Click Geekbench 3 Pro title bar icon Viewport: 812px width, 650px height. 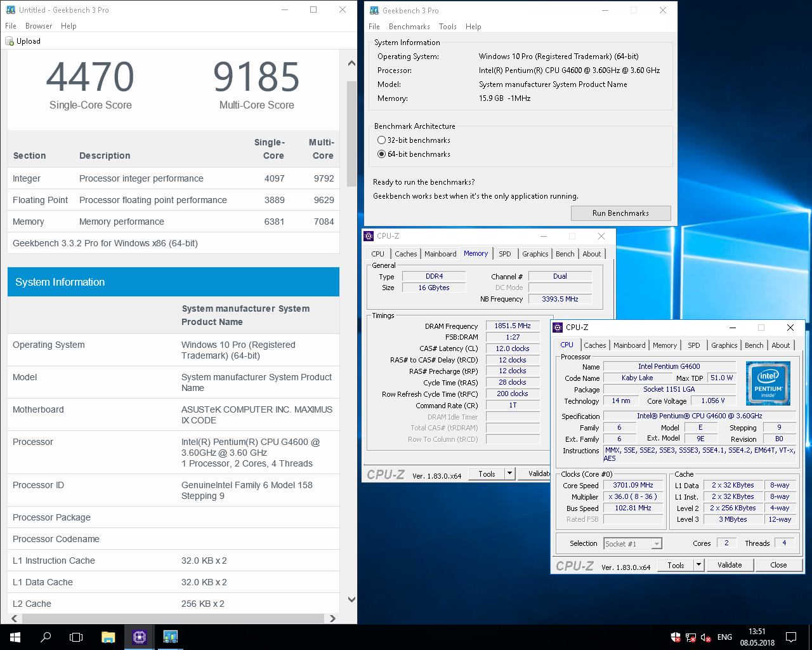374,10
